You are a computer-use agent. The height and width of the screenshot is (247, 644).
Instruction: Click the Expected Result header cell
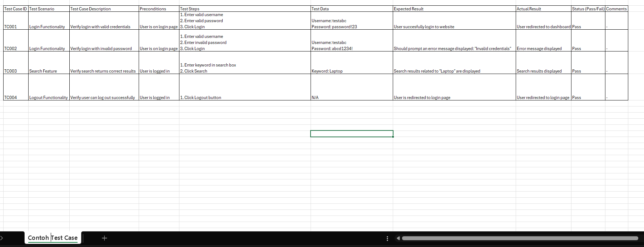pyautogui.click(x=454, y=9)
